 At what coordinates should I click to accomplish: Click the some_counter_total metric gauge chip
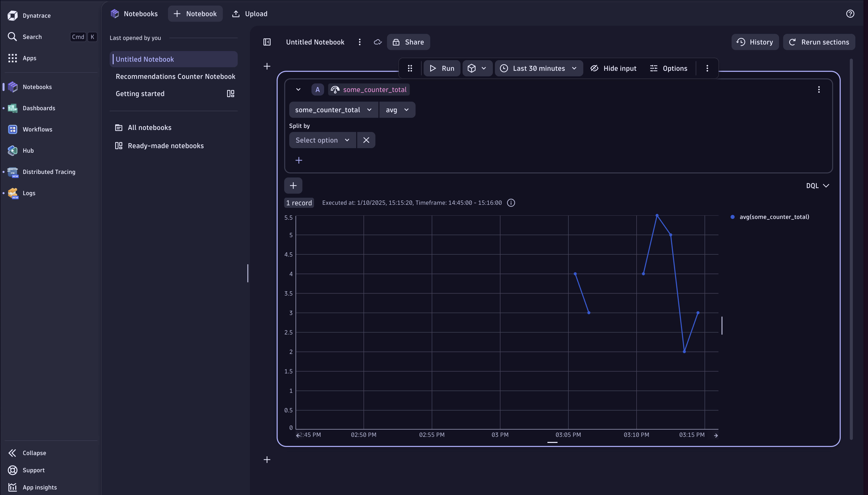368,89
